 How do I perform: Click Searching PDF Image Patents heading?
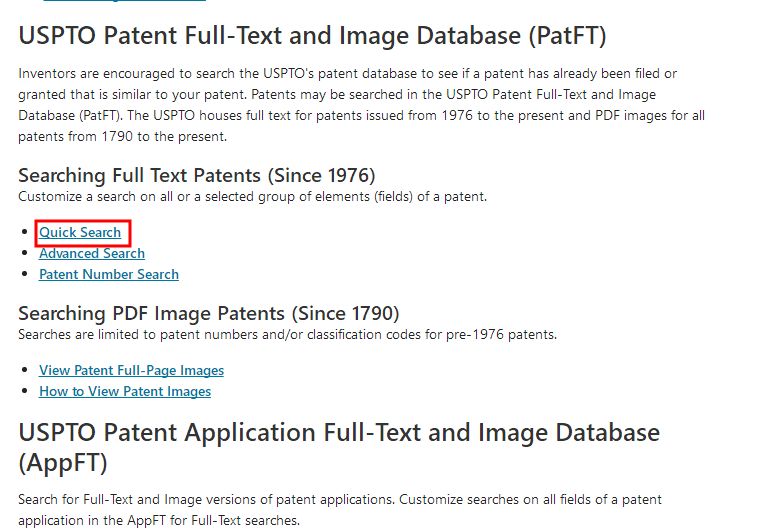tap(208, 314)
